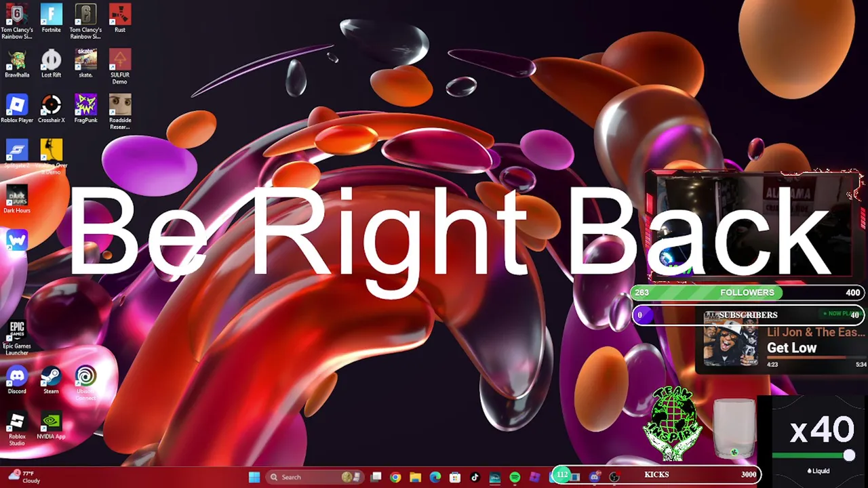Open Spotify from the taskbar
Screen dimensions: 868x488
pyautogui.click(x=515, y=477)
